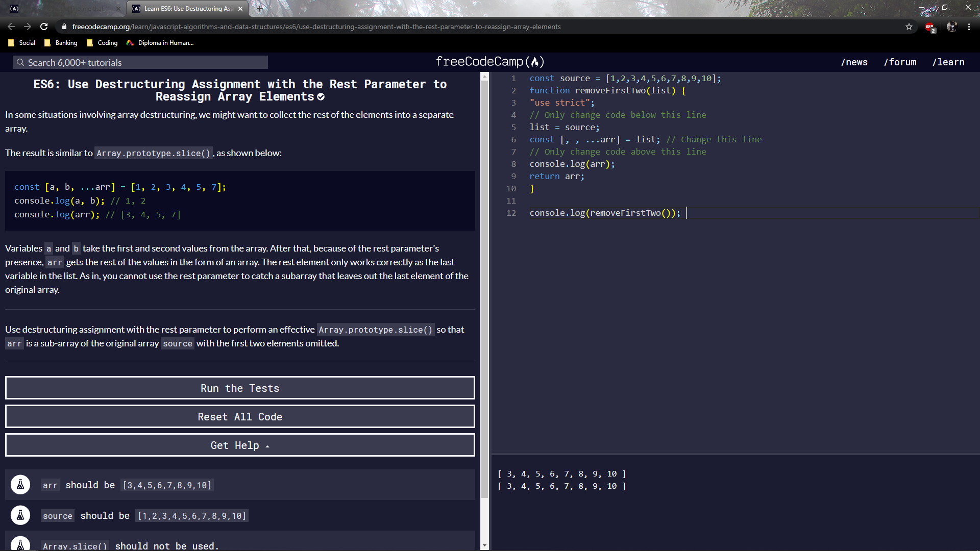Close the Learn ES6 tab

[240, 9]
